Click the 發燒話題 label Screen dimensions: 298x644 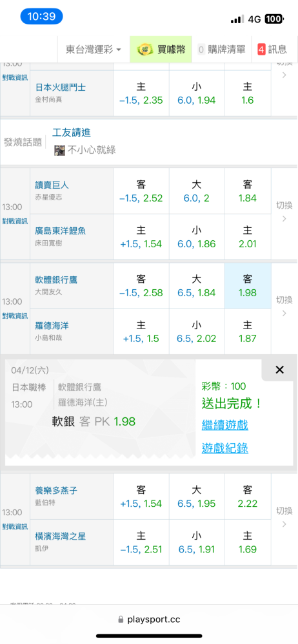pyautogui.click(x=23, y=142)
